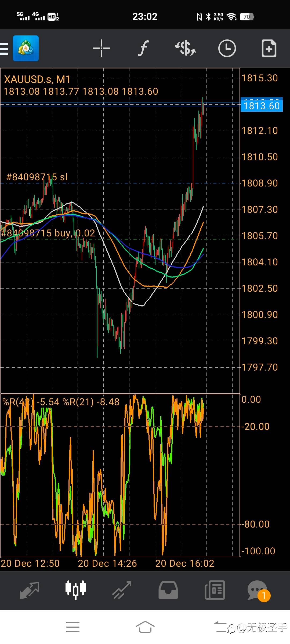Viewport: 290px width, 644px height.
Task: Tap the %R(42) indicator label
Action: (18, 402)
